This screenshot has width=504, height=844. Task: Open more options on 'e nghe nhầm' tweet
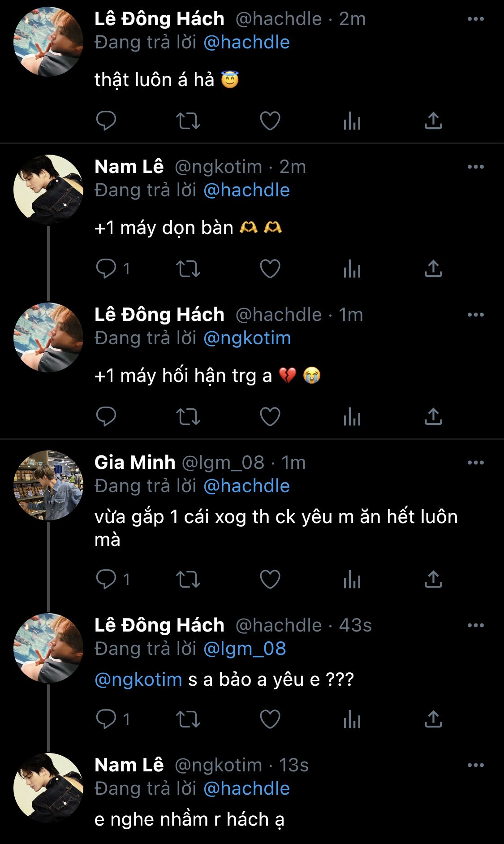click(x=475, y=765)
